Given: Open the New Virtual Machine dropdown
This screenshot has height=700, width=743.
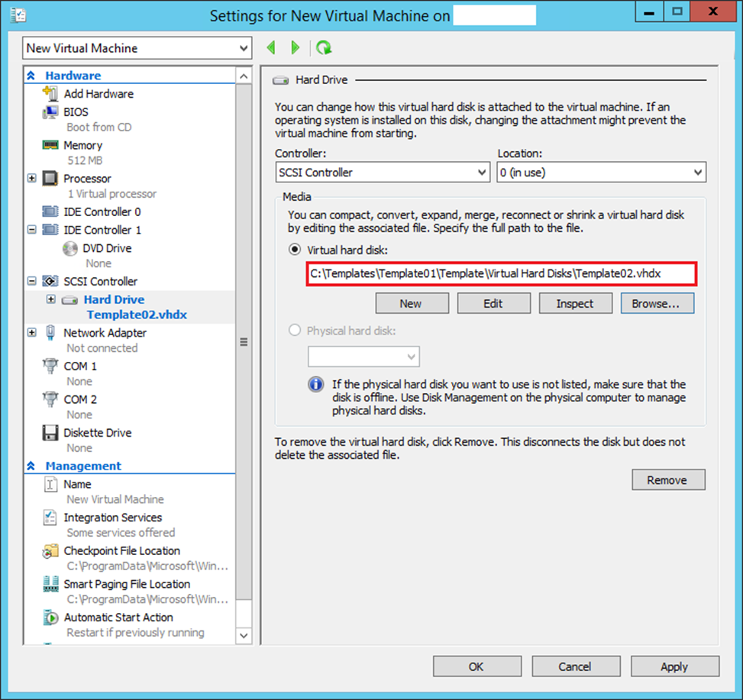Looking at the screenshot, I should coord(137,48).
